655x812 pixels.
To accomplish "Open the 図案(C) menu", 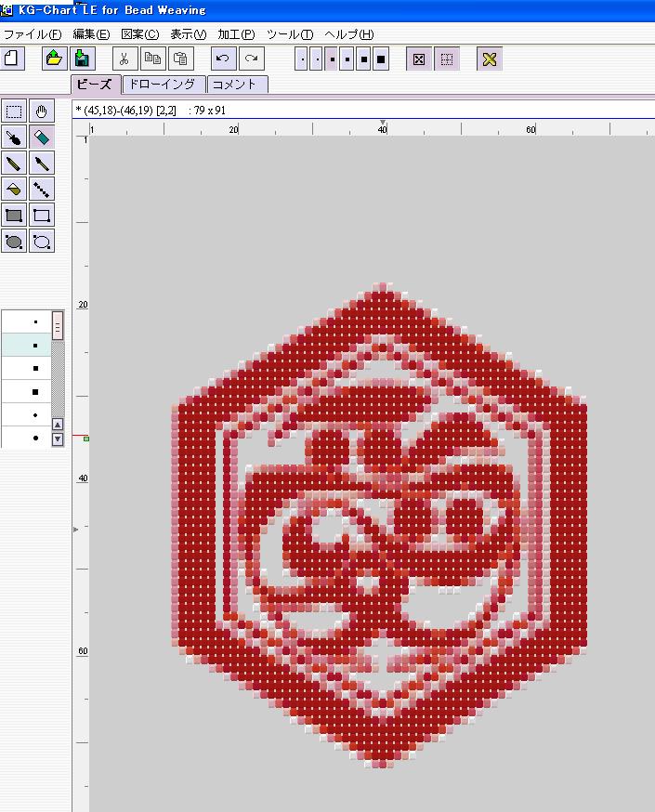I will coord(139,34).
